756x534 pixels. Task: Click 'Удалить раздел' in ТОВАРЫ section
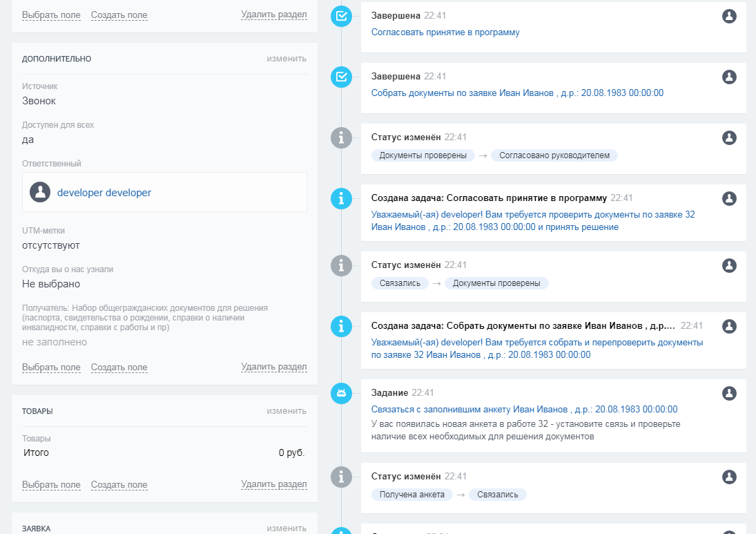273,484
